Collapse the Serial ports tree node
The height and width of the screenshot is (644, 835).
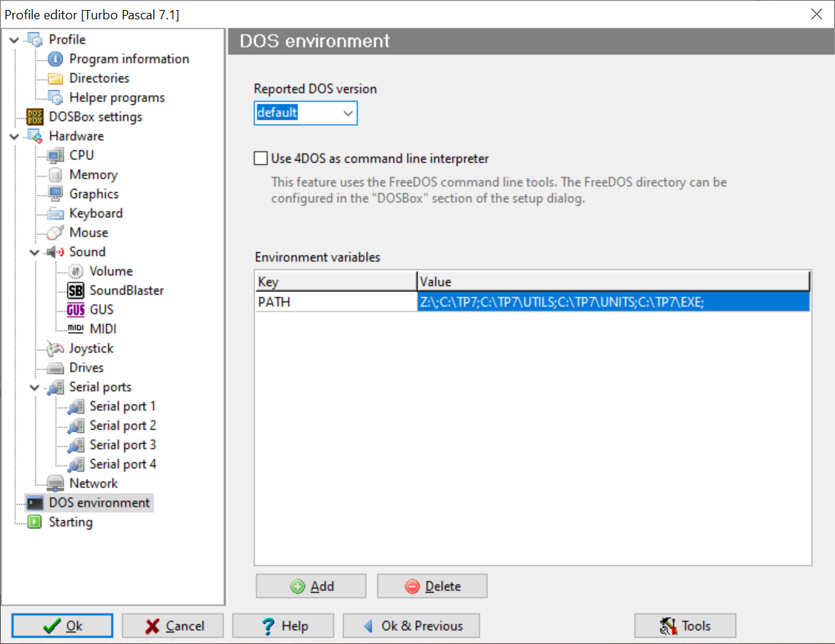click(x=35, y=387)
